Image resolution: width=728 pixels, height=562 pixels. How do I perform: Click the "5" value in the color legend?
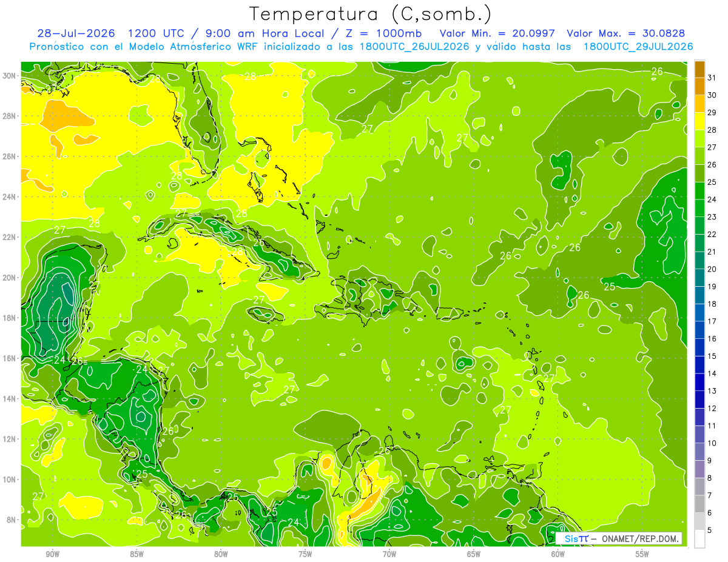pos(710,530)
